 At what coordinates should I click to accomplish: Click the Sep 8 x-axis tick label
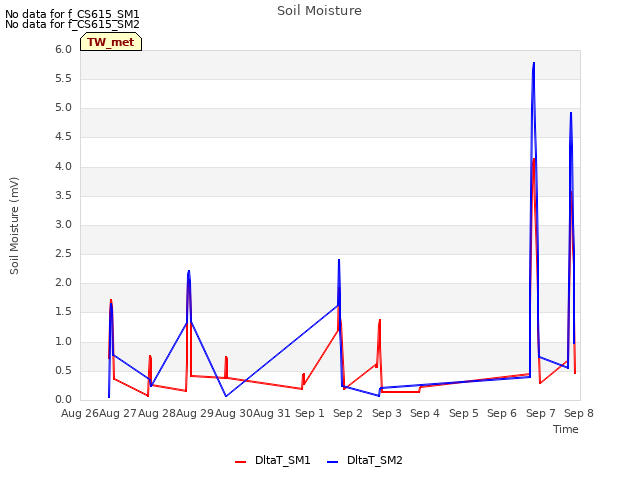[579, 413]
